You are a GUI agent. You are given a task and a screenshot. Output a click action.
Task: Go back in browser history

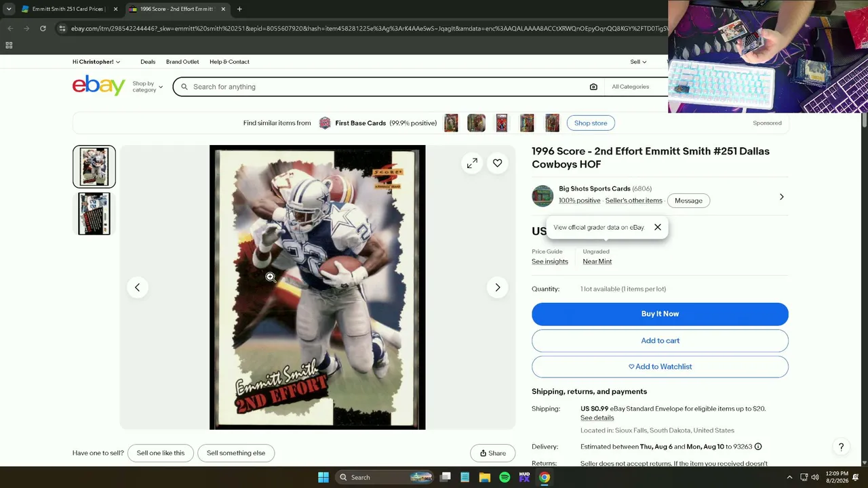coord(10,28)
